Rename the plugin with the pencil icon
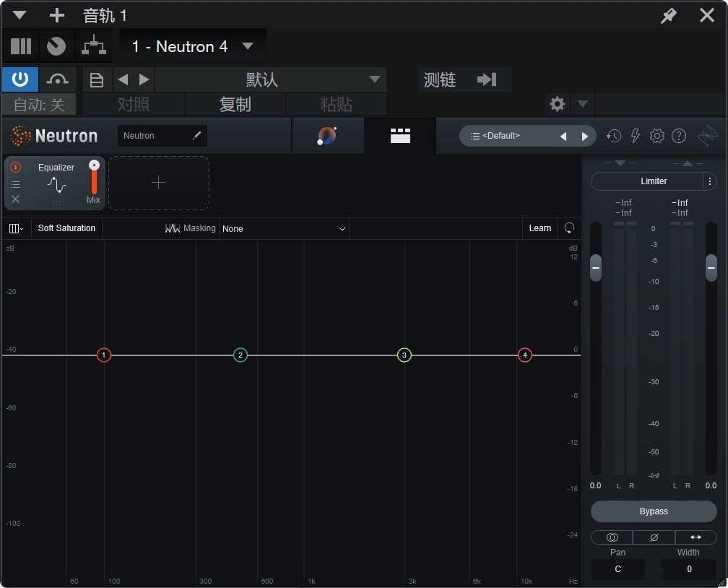This screenshot has height=588, width=728. pos(196,136)
